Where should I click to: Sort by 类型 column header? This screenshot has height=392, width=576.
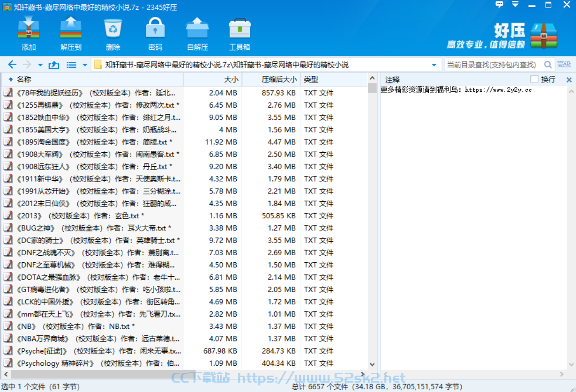[x=333, y=80]
